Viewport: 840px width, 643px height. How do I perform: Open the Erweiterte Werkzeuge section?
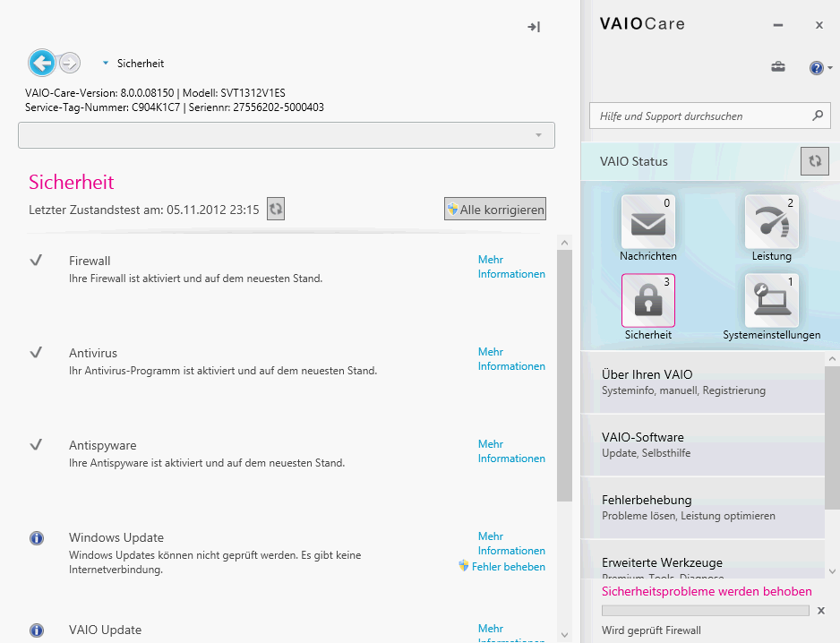[x=703, y=560]
